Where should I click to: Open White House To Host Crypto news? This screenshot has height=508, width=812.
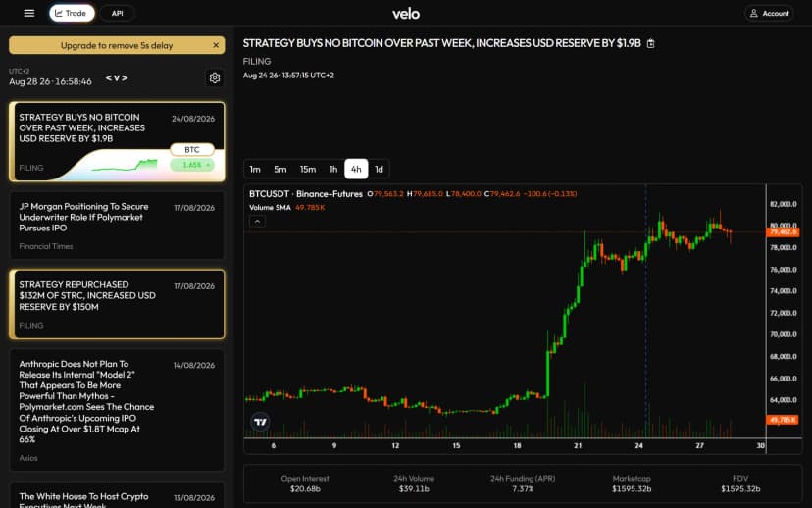click(117, 495)
